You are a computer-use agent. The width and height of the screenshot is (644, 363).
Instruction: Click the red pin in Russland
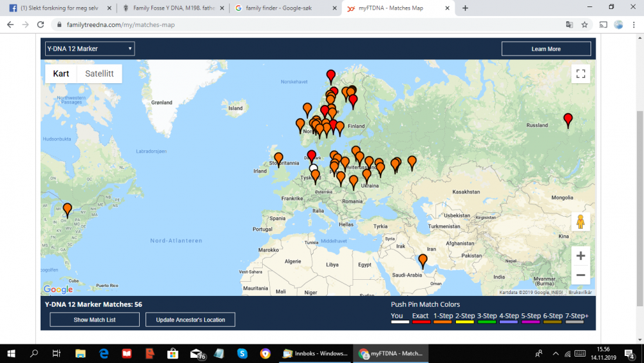tap(568, 121)
